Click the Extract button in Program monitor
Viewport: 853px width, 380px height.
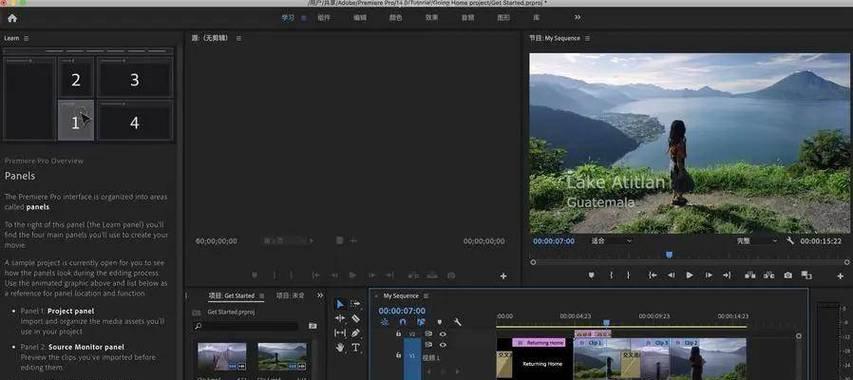pos(769,276)
